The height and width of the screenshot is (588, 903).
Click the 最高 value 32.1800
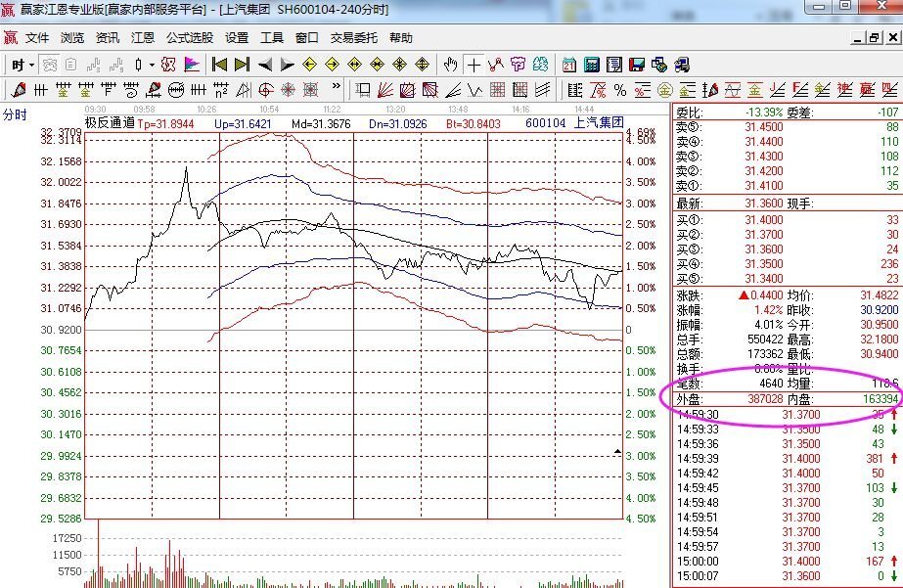(x=879, y=339)
